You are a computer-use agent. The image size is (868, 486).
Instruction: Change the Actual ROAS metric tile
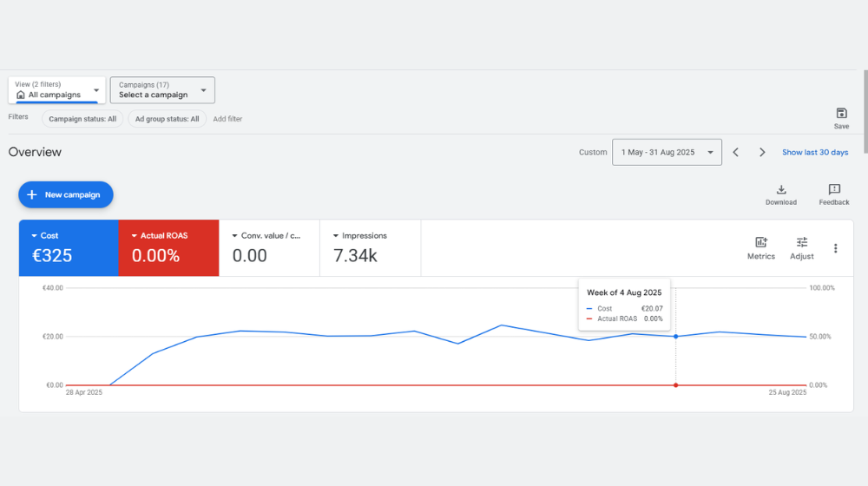pos(169,248)
